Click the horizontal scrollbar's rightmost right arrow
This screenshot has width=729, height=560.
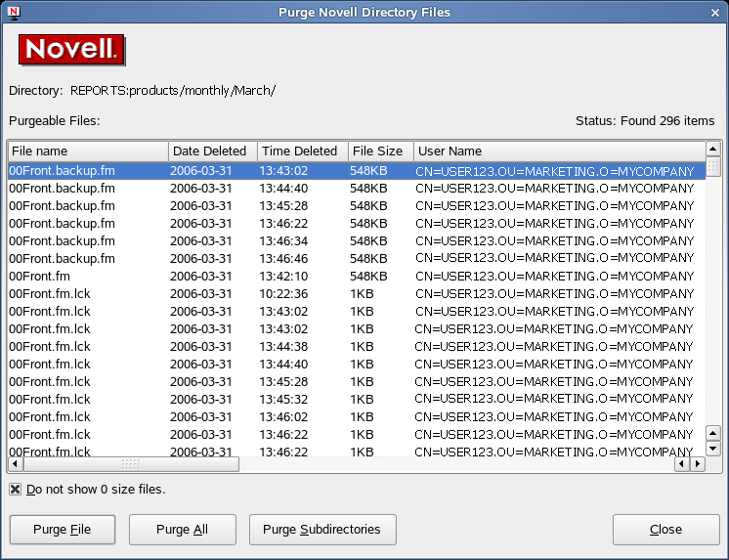(698, 463)
